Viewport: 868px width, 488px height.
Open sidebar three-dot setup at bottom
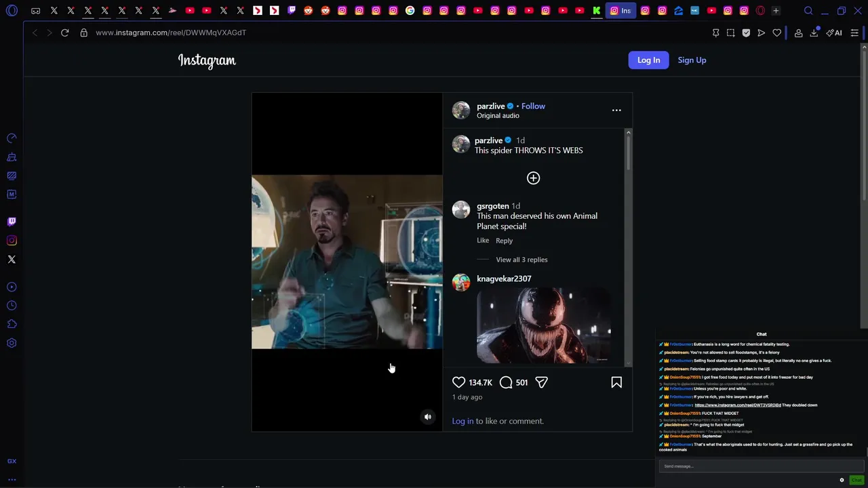pos(12,479)
